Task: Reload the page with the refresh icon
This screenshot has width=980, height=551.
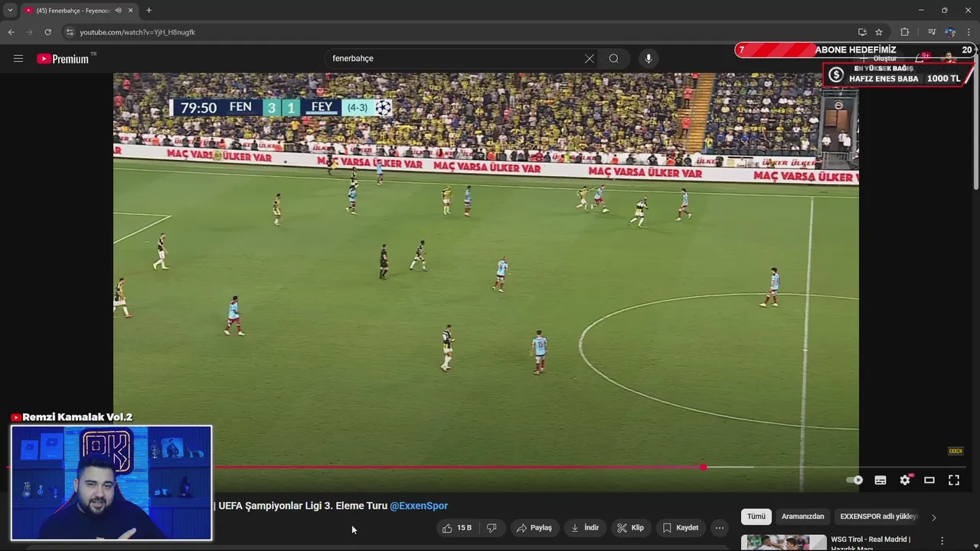Action: click(x=47, y=32)
